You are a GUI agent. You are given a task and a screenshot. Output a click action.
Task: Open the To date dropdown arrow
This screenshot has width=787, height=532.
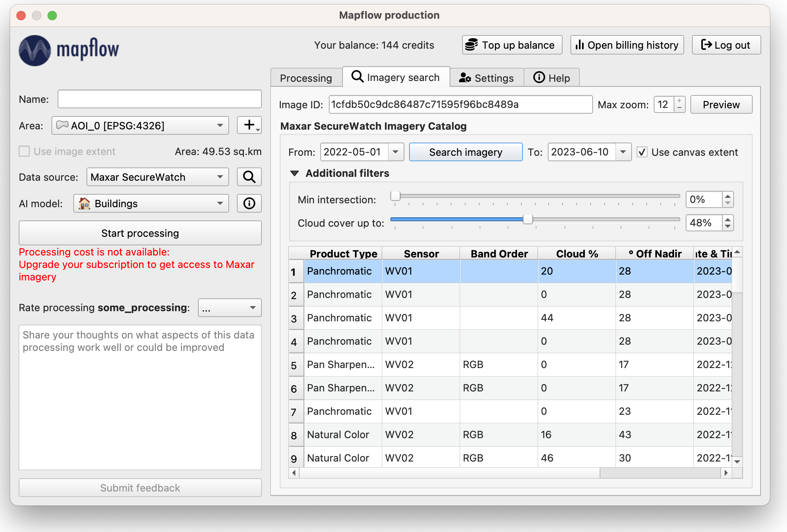623,152
